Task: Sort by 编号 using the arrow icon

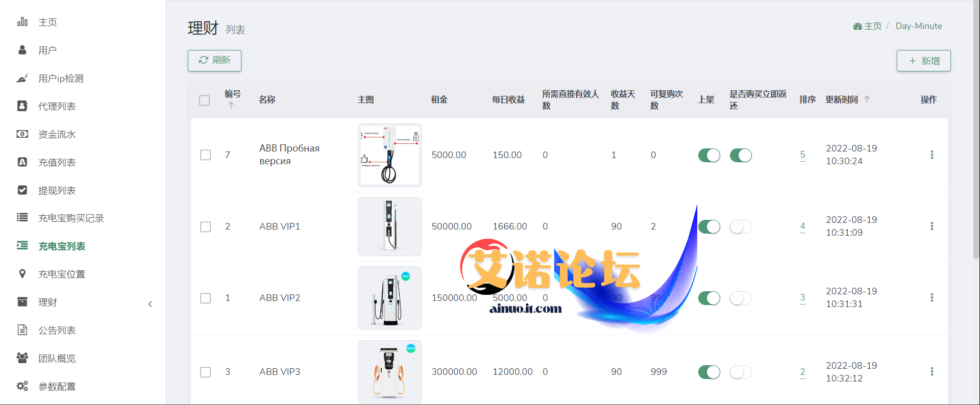Action: [x=231, y=106]
